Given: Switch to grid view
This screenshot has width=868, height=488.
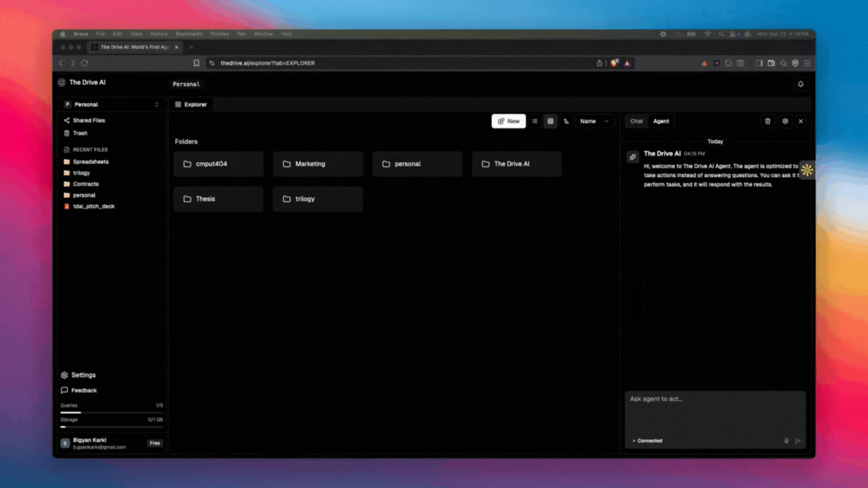Looking at the screenshot, I should coord(550,121).
